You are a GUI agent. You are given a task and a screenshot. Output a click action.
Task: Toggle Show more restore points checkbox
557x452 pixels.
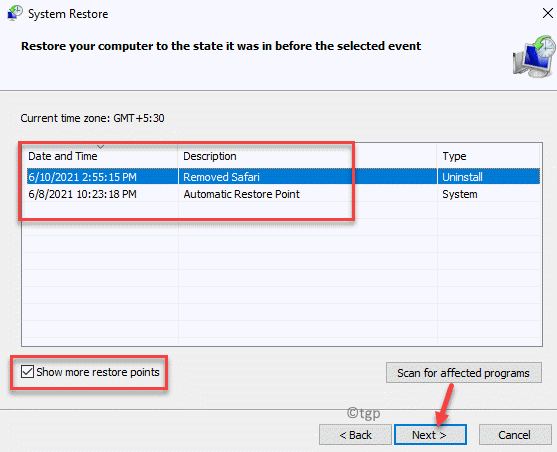[27, 372]
